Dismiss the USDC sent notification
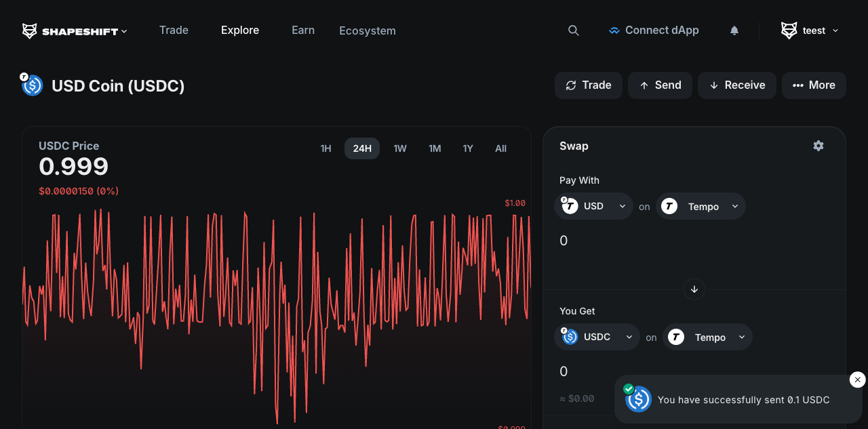Image resolution: width=868 pixels, height=429 pixels. (x=857, y=380)
